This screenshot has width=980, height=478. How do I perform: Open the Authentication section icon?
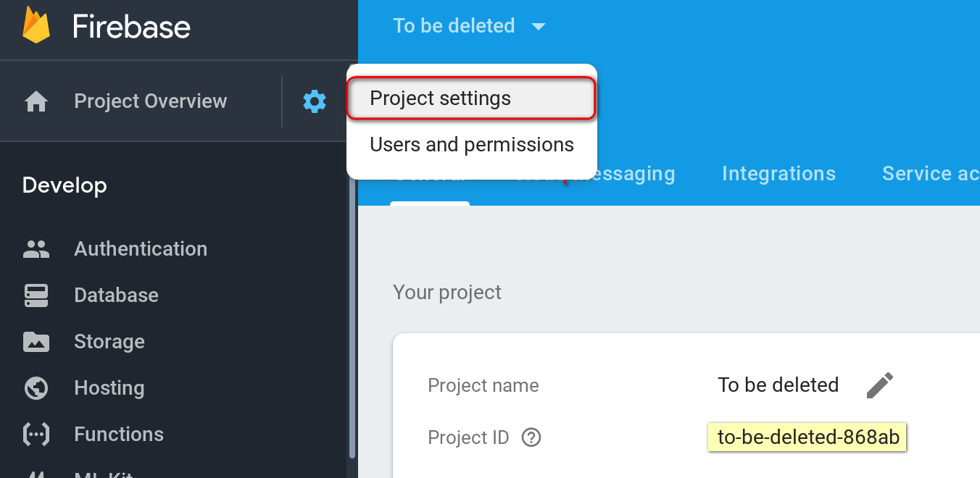[36, 248]
